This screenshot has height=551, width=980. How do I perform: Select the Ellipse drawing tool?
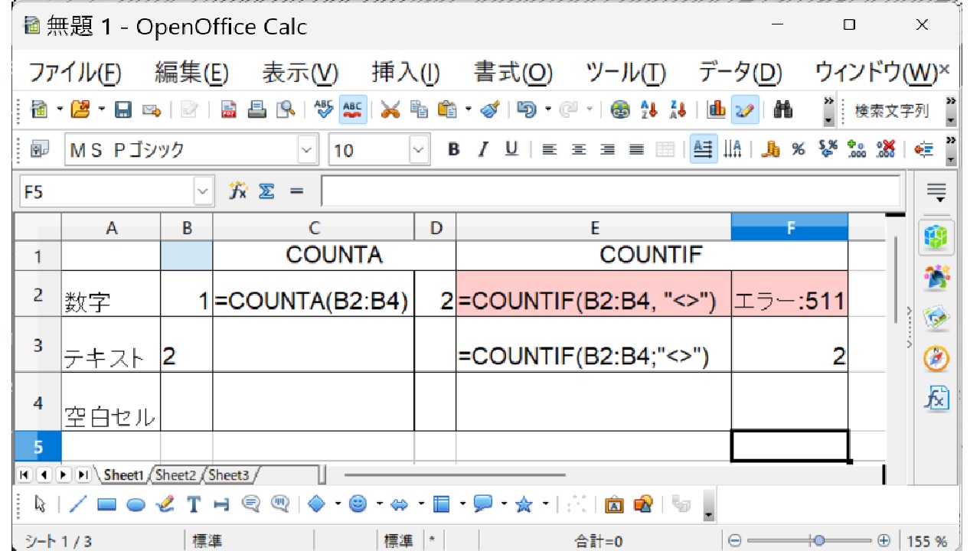(x=136, y=504)
